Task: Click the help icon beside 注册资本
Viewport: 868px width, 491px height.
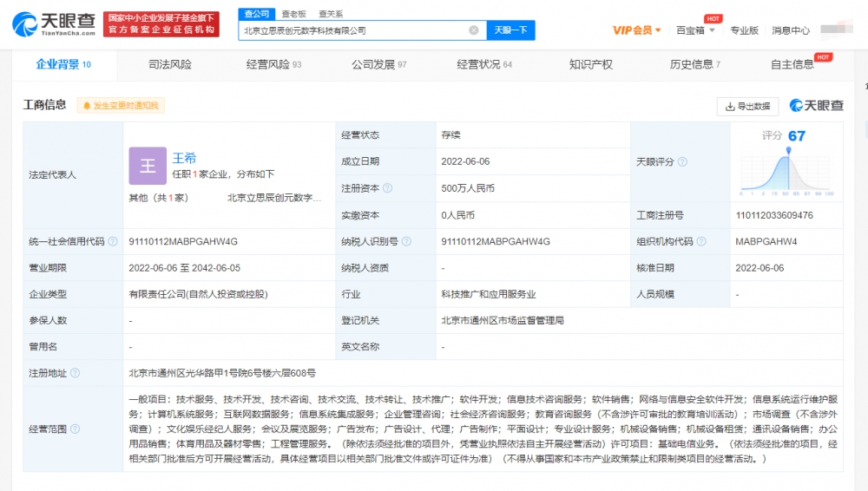Action: pyautogui.click(x=387, y=188)
